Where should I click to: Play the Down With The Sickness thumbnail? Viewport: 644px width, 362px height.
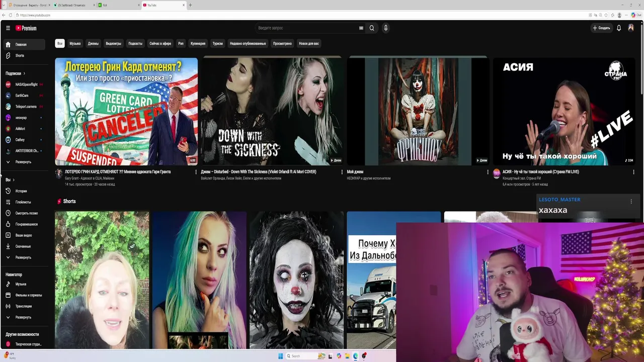[272, 112]
